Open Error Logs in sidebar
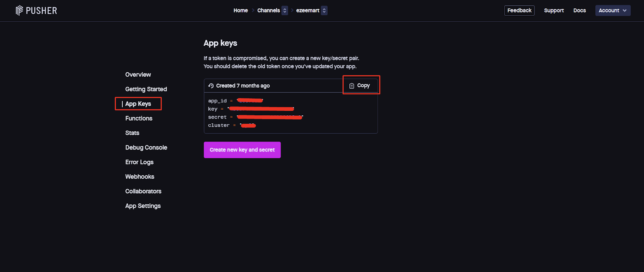 tap(139, 162)
